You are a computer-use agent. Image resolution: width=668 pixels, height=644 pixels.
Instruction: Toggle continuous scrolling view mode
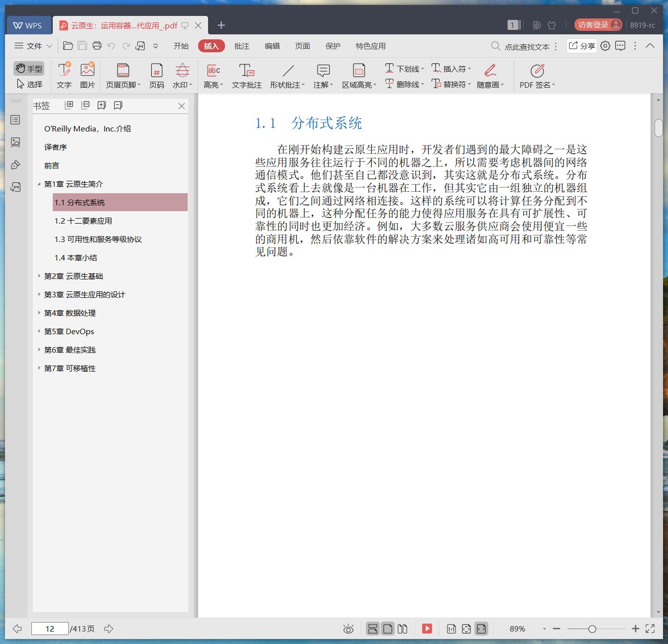(372, 629)
